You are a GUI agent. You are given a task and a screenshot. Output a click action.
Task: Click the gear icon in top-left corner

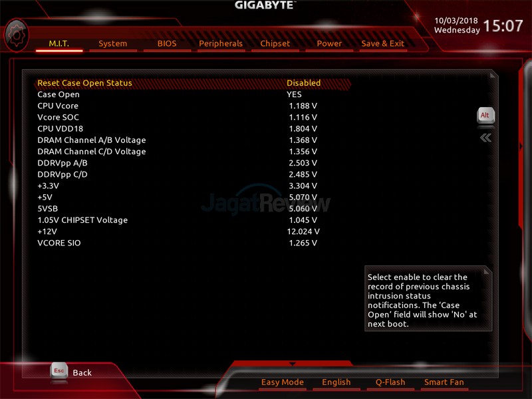point(16,35)
